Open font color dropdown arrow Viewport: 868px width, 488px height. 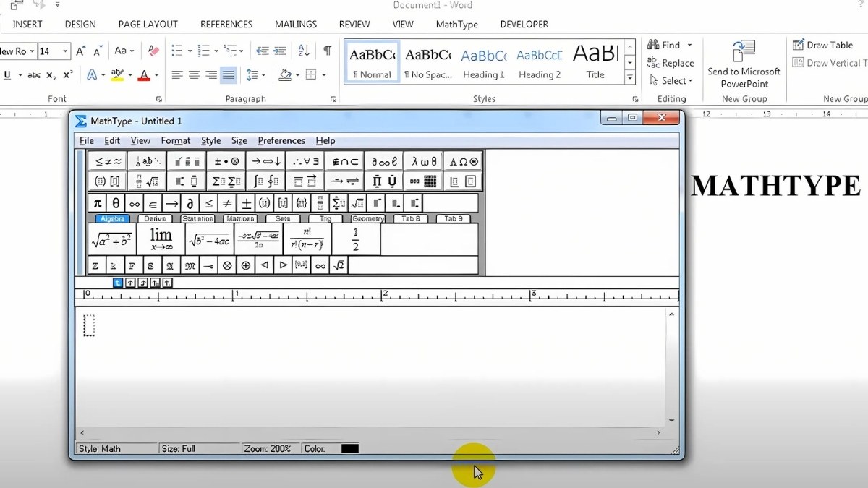coord(157,75)
